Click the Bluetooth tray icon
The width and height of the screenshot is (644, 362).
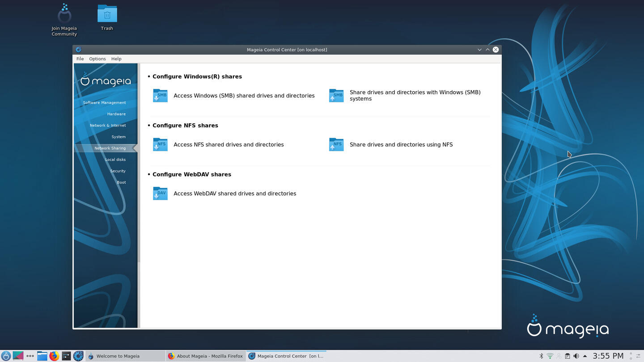(x=541, y=356)
